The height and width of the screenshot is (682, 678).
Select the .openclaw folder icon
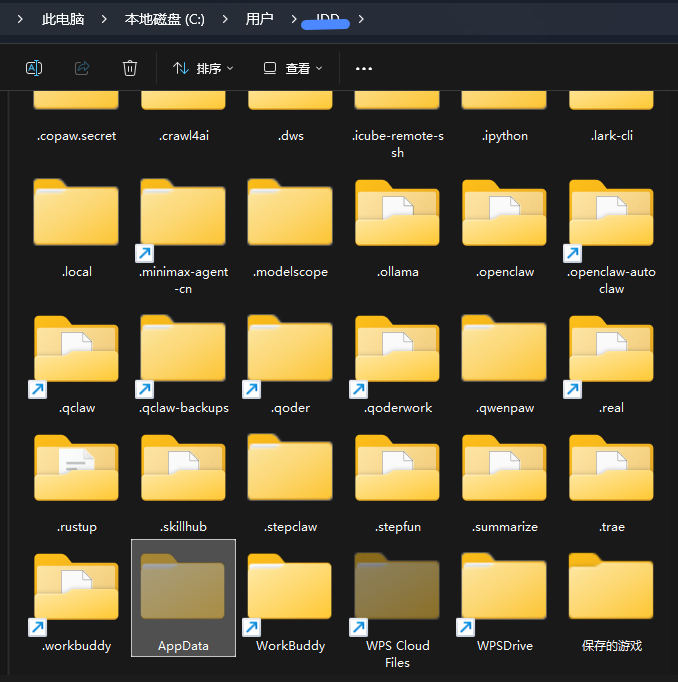point(504,212)
